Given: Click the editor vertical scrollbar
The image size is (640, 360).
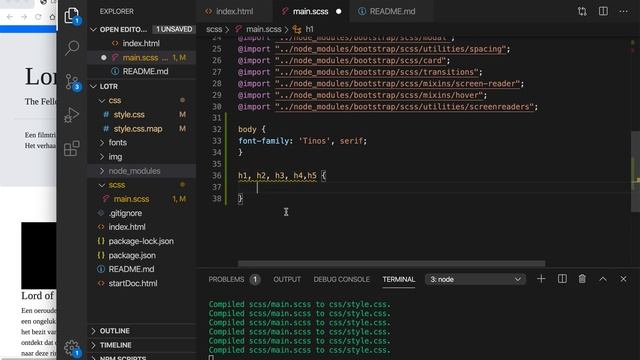Looking at the screenshot, I should point(636,171).
